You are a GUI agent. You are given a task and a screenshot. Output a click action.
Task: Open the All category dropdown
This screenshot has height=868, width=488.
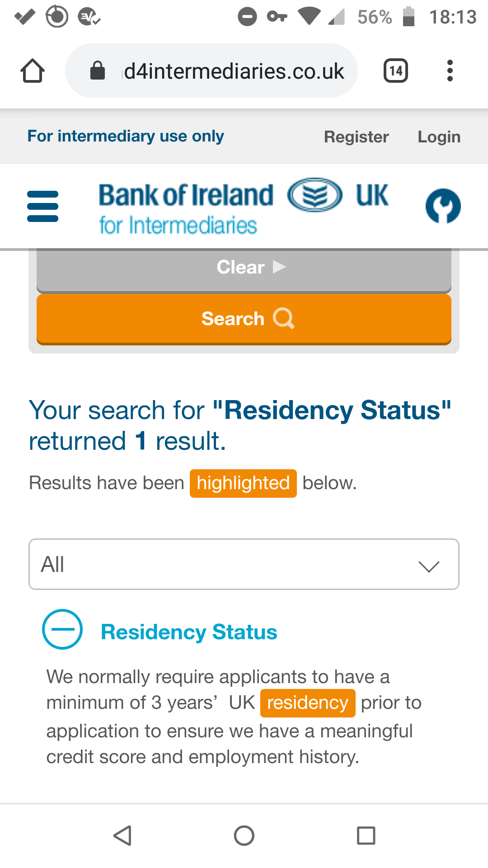point(244,564)
